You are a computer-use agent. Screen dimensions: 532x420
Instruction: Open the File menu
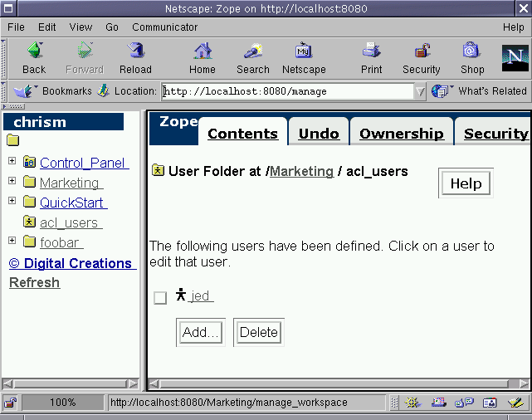[16, 27]
